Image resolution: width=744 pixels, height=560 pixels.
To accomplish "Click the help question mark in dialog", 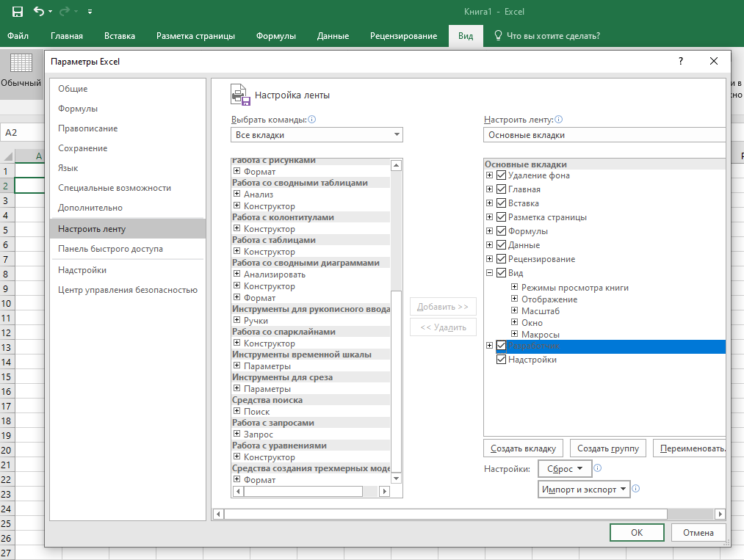I will click(681, 61).
